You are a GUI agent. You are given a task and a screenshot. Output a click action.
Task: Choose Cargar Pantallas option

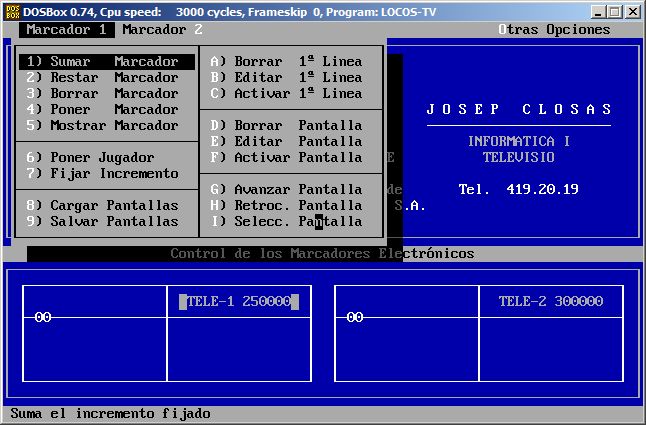click(x=102, y=206)
